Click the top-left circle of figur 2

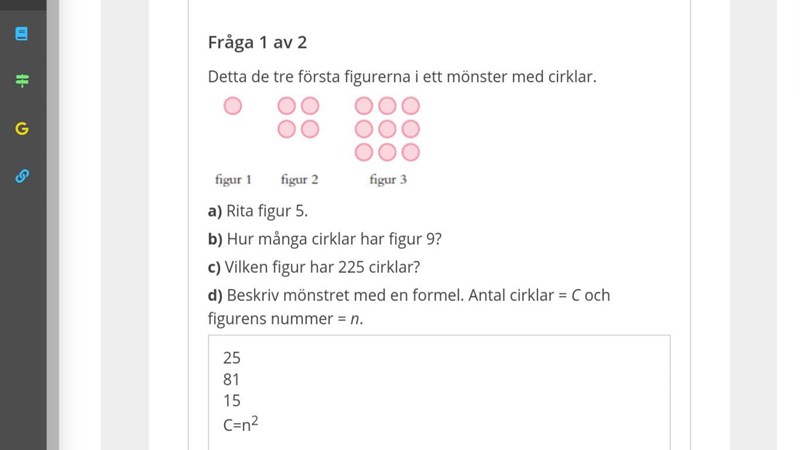286,106
